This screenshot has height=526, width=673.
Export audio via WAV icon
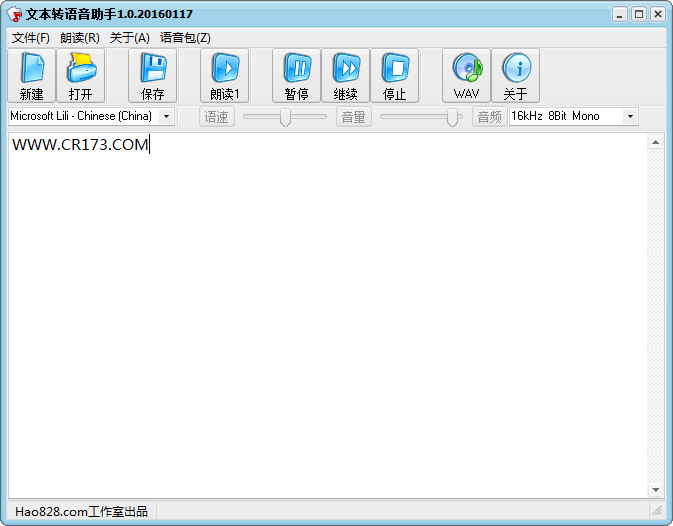tap(467, 76)
